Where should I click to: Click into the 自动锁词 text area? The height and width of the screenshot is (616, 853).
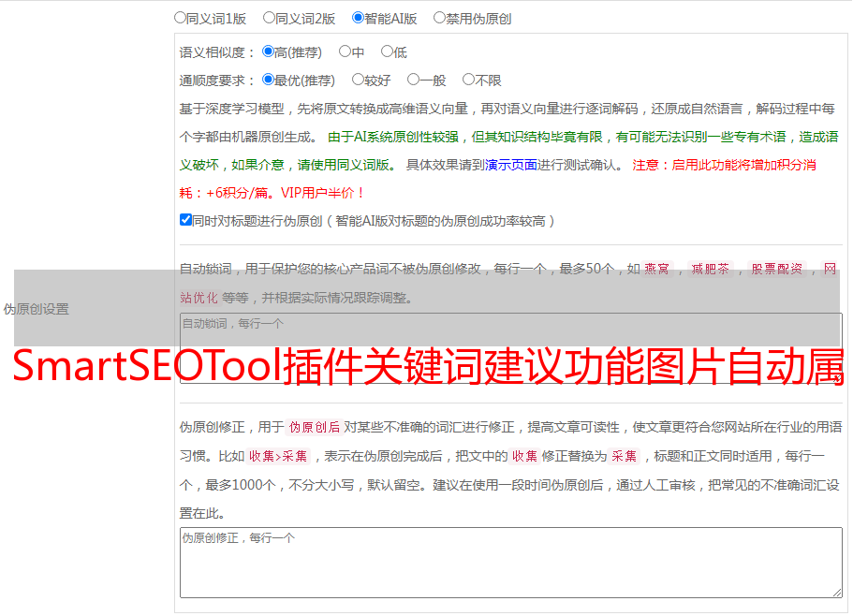click(510, 333)
